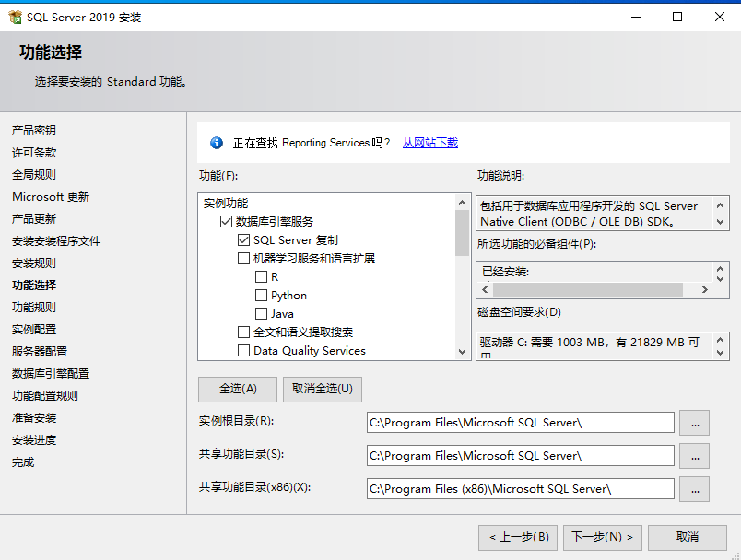
Task: Browse for 共享功能目录(x86) with the ellipsis button
Action: click(694, 489)
